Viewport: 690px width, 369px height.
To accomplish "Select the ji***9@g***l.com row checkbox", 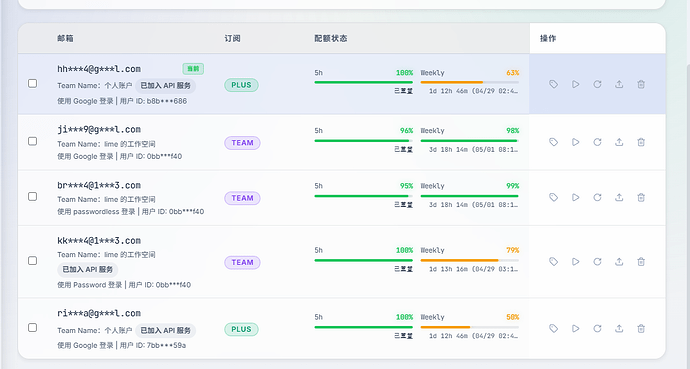I will point(33,141).
